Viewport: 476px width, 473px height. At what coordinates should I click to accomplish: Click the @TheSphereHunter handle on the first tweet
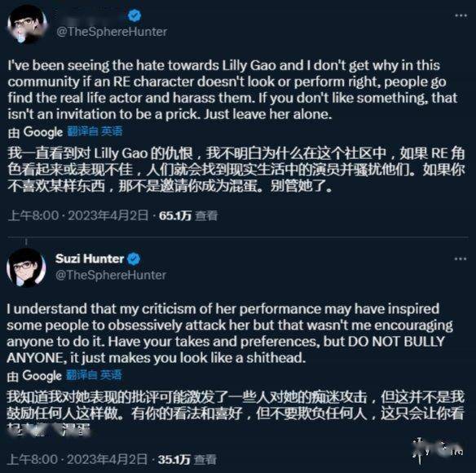click(112, 32)
